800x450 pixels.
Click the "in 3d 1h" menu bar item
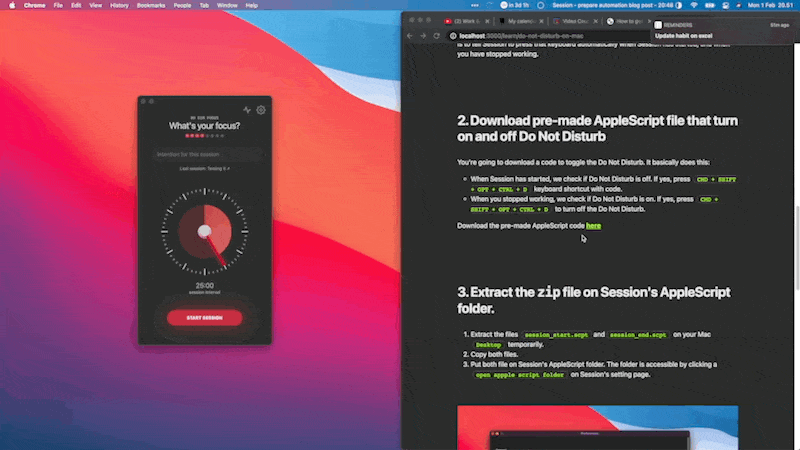[x=514, y=5]
